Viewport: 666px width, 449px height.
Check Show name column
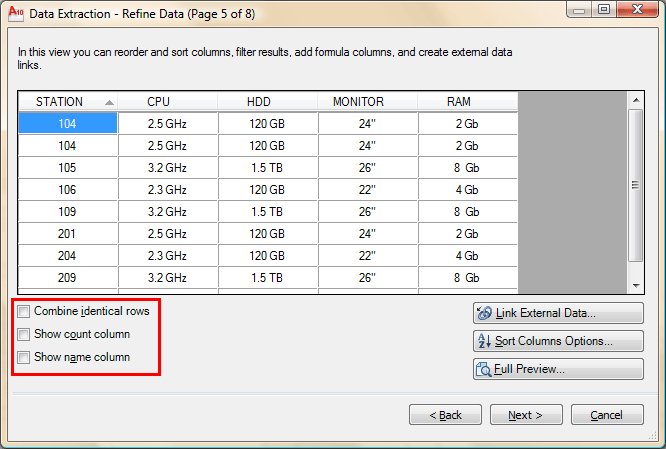point(24,357)
